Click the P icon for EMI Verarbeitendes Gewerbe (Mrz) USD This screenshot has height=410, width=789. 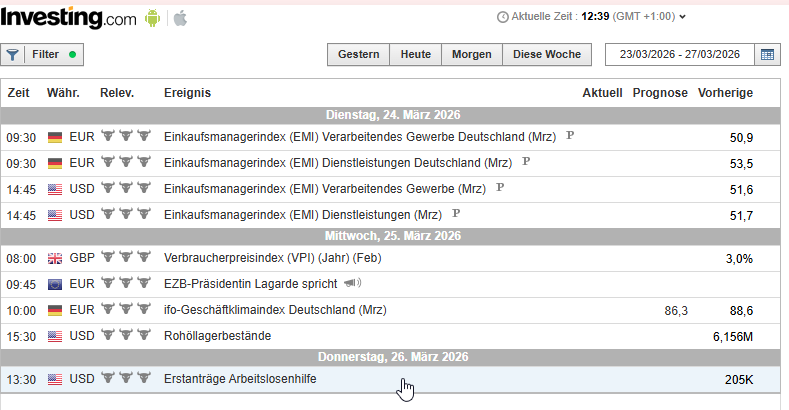pyautogui.click(x=500, y=187)
